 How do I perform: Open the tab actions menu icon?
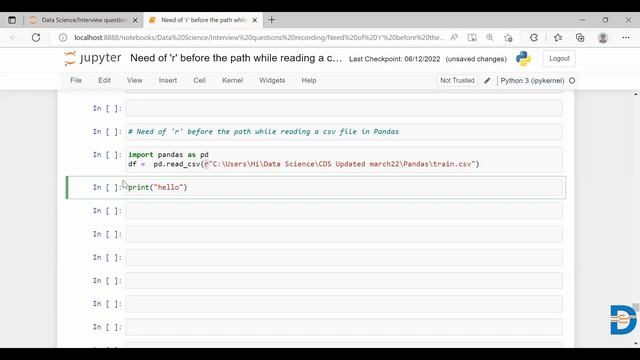[12, 20]
